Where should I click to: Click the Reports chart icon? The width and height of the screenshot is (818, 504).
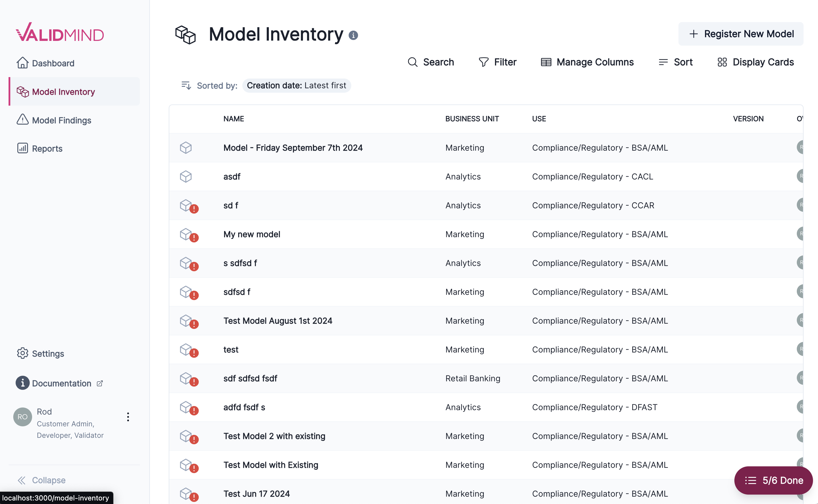(22, 148)
